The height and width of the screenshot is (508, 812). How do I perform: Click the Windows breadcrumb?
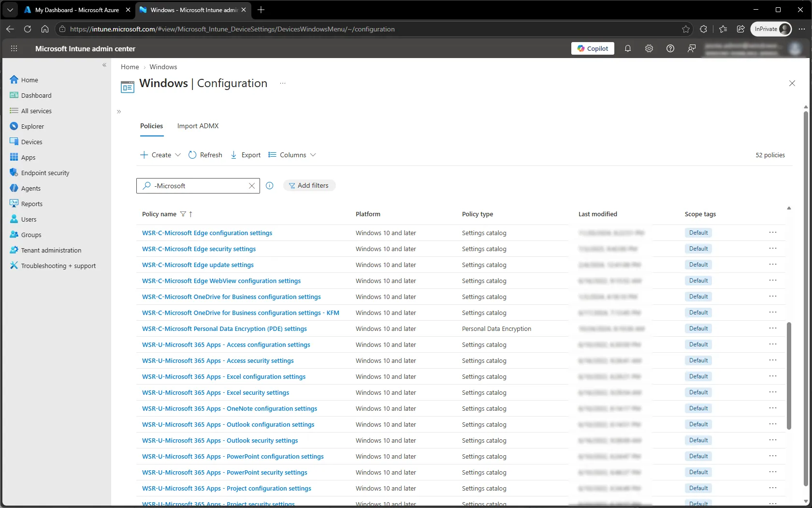pyautogui.click(x=163, y=67)
